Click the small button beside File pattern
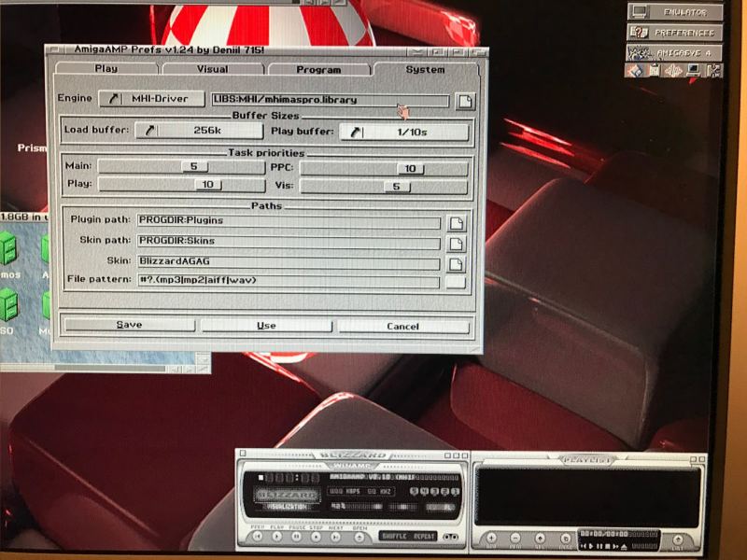Image resolution: width=747 pixels, height=560 pixels. (x=456, y=282)
